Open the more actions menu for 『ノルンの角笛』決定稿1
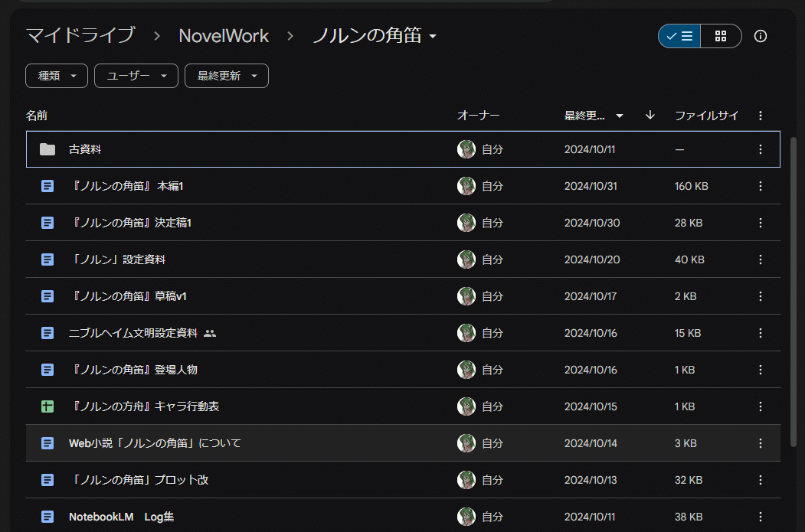 (760, 223)
